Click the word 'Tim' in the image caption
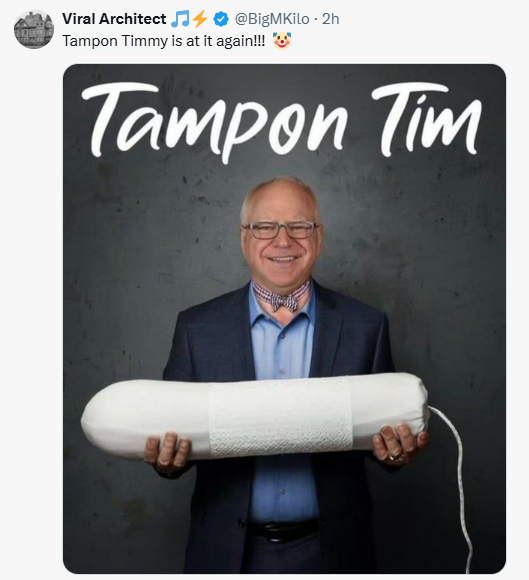 pyautogui.click(x=426, y=118)
